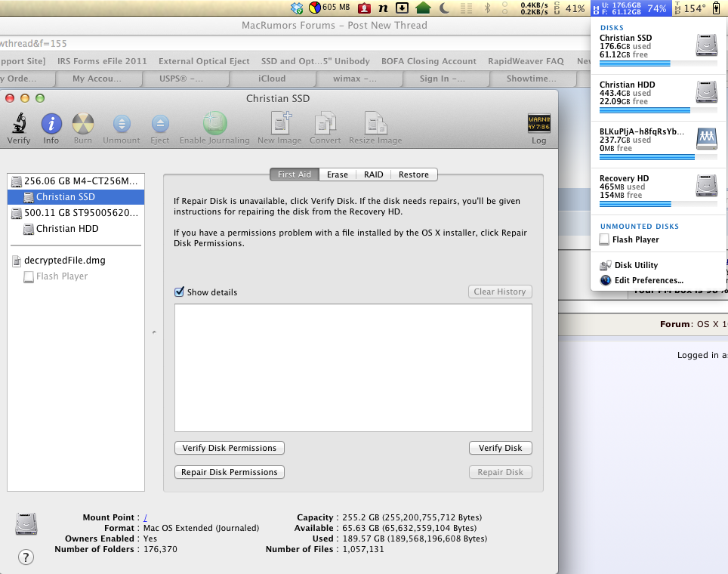Image resolution: width=728 pixels, height=574 pixels.
Task: Click the BLKuPljA network volume icon
Action: 707,139
